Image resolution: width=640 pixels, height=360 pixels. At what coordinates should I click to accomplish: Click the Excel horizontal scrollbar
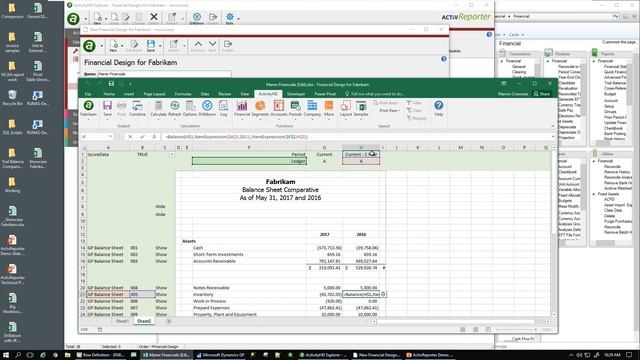click(456, 322)
